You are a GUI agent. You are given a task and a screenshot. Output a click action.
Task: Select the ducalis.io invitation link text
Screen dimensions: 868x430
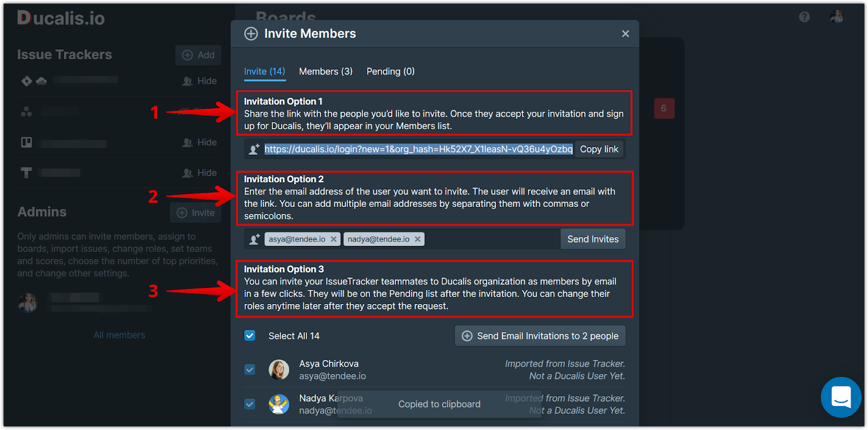click(x=419, y=149)
